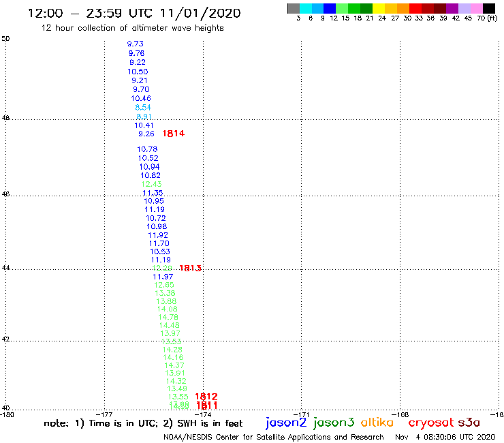Click the 14.78 wave height value

tap(168, 317)
